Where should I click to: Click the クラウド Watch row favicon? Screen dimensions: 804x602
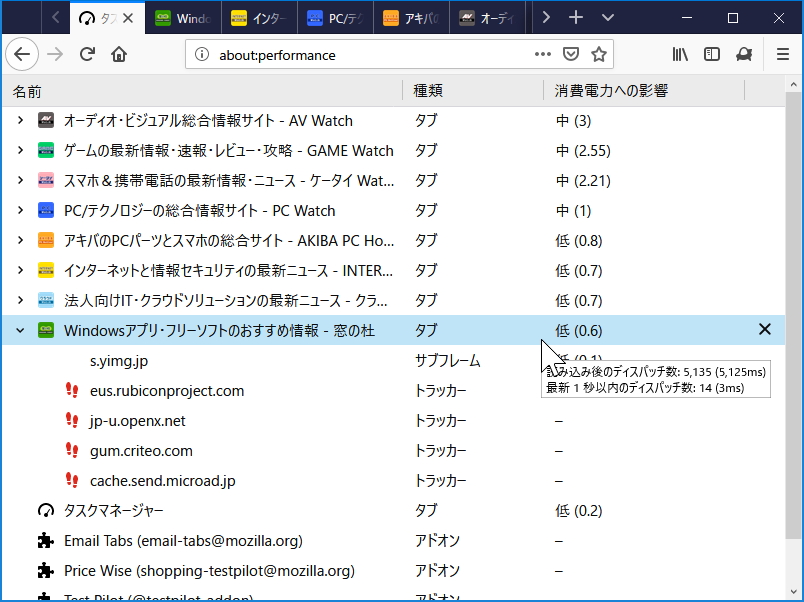pyautogui.click(x=46, y=300)
